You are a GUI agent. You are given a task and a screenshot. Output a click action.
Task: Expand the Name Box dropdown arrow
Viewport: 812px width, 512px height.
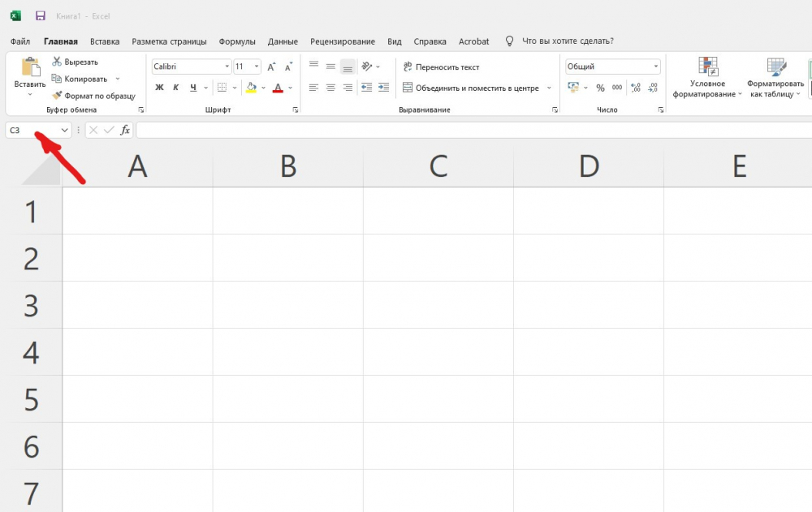[65, 130]
